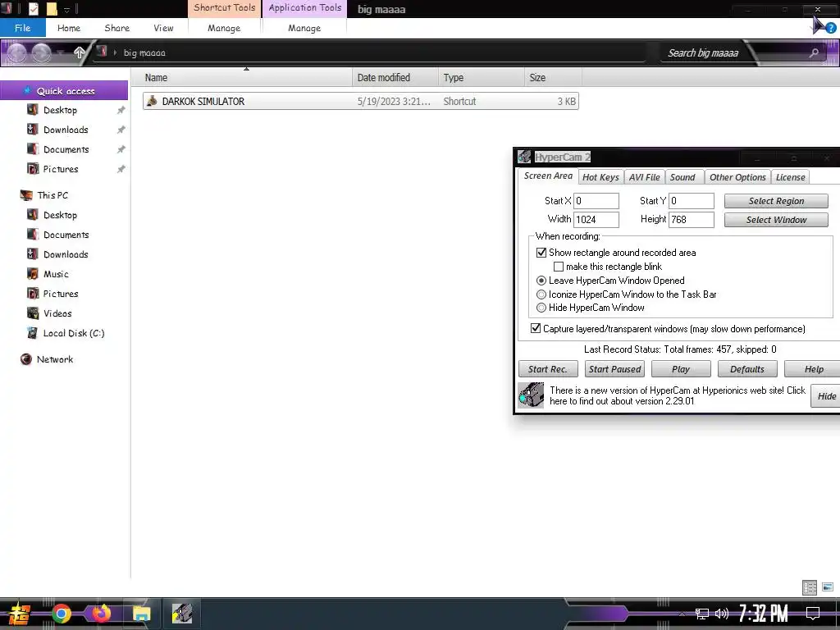The image size is (840, 630).
Task: Click the Explorer back navigation button
Action: click(17, 52)
